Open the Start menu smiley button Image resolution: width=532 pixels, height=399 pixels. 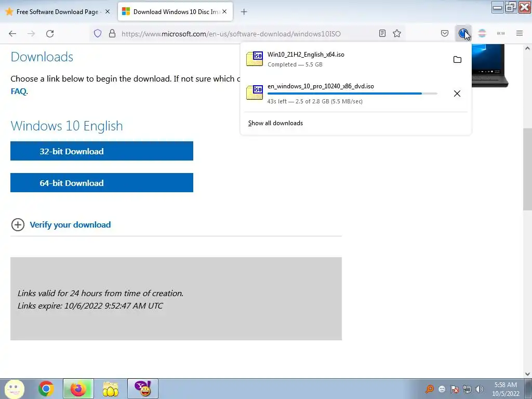click(x=14, y=389)
